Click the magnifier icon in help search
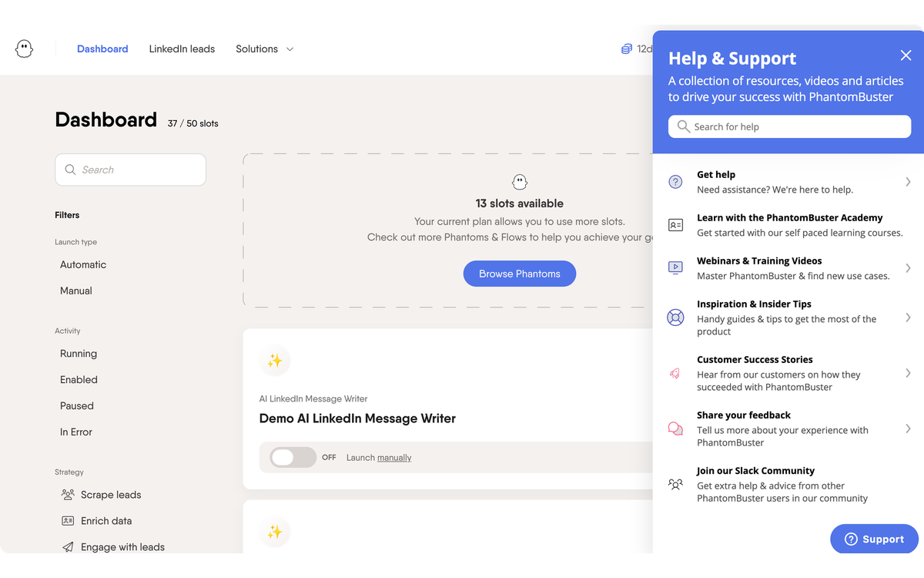Image resolution: width=924 pixels, height=578 pixels. (x=683, y=126)
